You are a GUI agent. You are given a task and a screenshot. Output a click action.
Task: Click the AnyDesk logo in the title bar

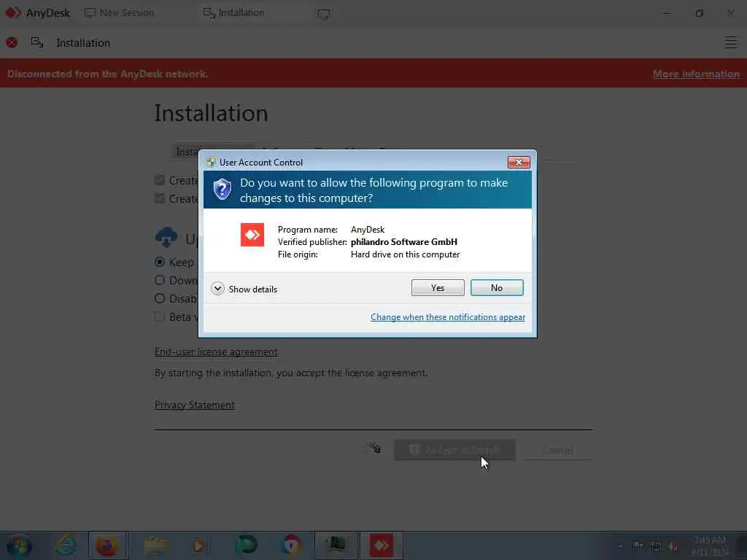coord(13,13)
